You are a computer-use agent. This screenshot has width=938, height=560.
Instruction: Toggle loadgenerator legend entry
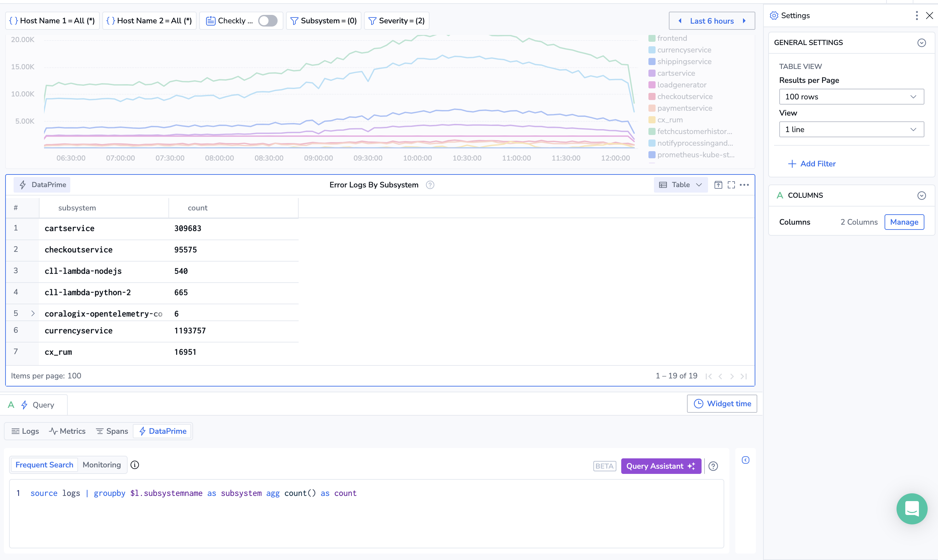click(x=677, y=85)
